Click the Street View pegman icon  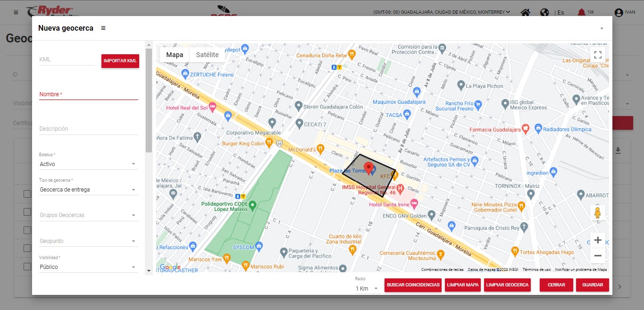[x=597, y=213]
